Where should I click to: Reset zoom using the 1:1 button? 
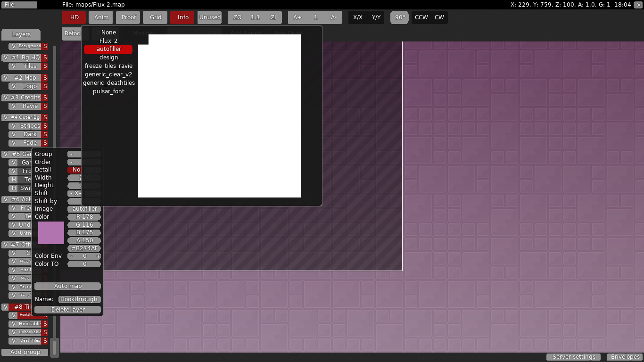(x=255, y=17)
